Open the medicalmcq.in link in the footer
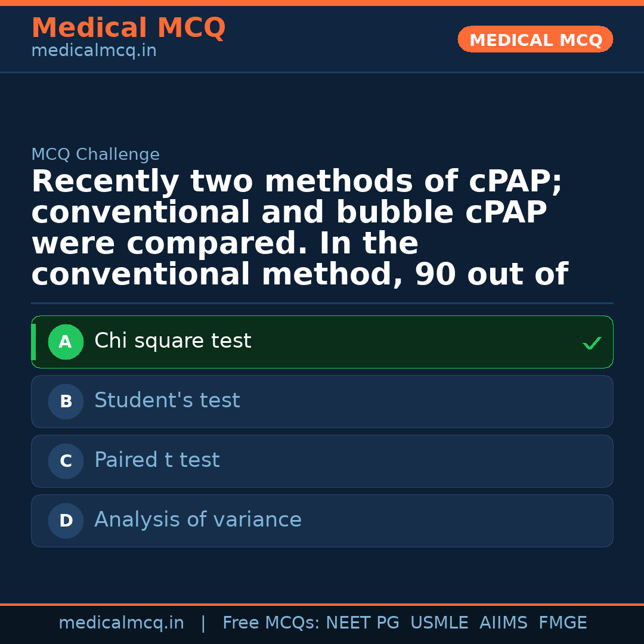Image resolution: width=644 pixels, height=644 pixels. [121, 623]
